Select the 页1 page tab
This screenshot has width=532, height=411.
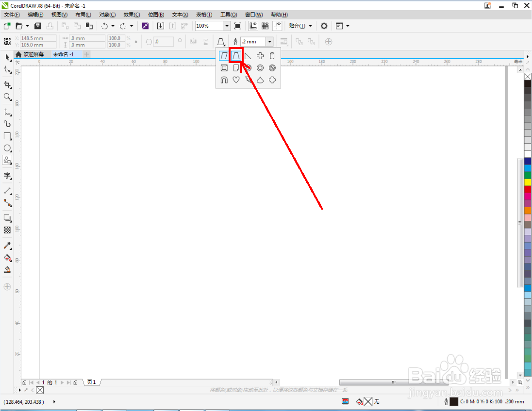click(x=91, y=382)
